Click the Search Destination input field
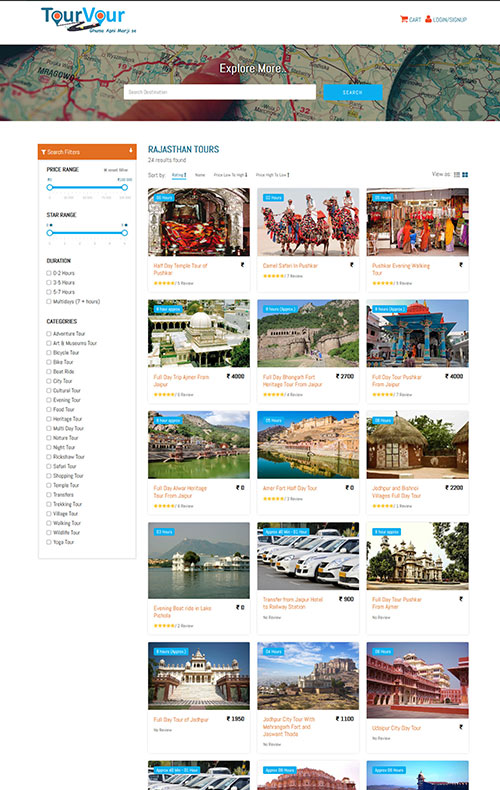Image resolution: width=500 pixels, height=790 pixels. [220, 92]
